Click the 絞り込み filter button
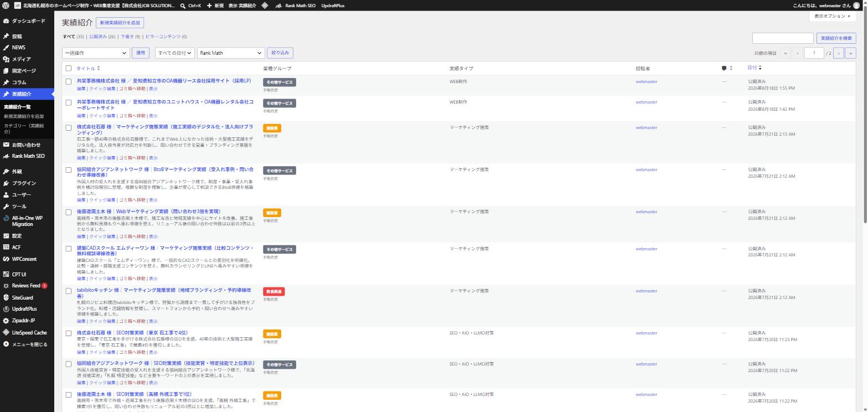This screenshot has width=868, height=412. (280, 53)
